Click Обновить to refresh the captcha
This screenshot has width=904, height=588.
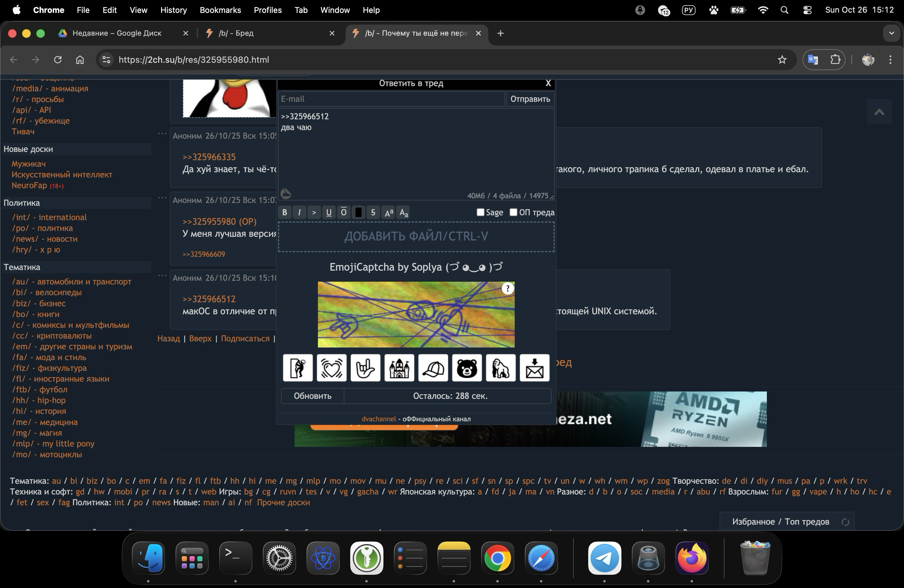pyautogui.click(x=312, y=396)
